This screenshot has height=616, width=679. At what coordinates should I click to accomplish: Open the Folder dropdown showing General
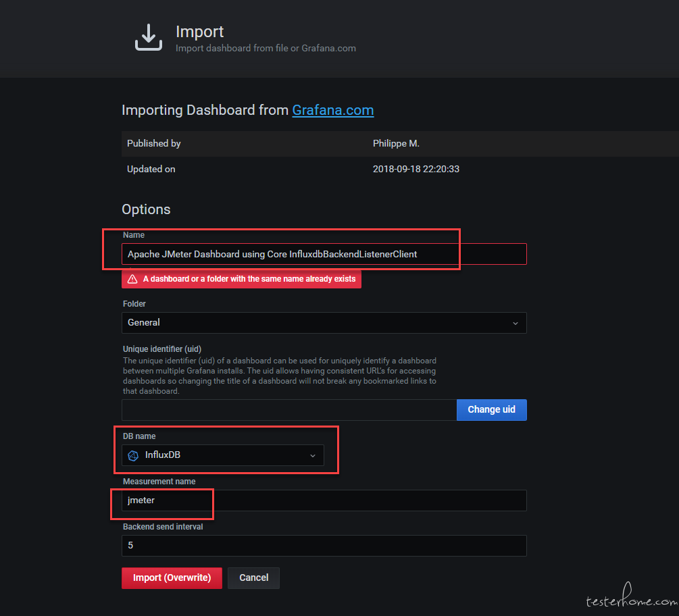pos(324,323)
